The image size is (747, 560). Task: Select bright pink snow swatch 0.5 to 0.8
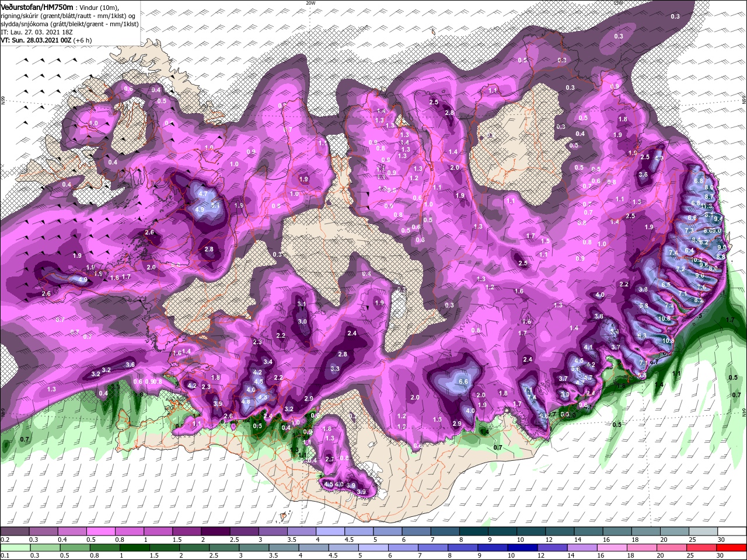pos(100,532)
